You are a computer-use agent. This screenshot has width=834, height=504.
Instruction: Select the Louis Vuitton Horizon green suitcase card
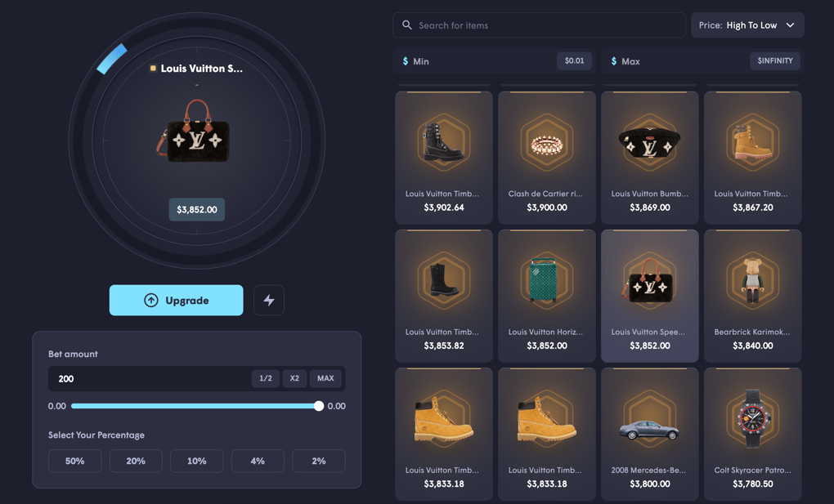pos(547,296)
